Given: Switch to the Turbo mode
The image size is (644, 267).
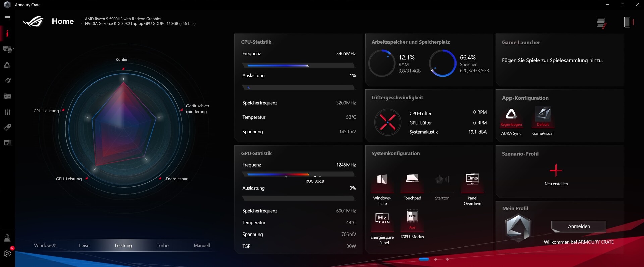Looking at the screenshot, I should [163, 245].
